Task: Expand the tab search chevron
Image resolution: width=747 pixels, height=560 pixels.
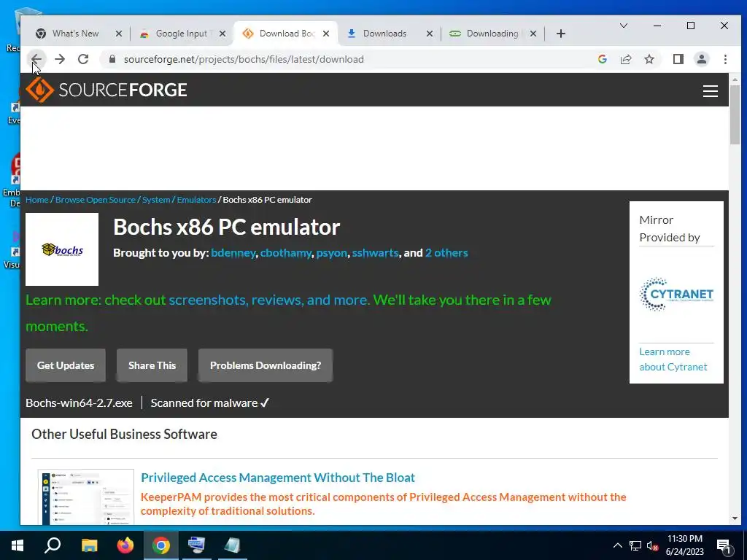Action: [x=623, y=26]
